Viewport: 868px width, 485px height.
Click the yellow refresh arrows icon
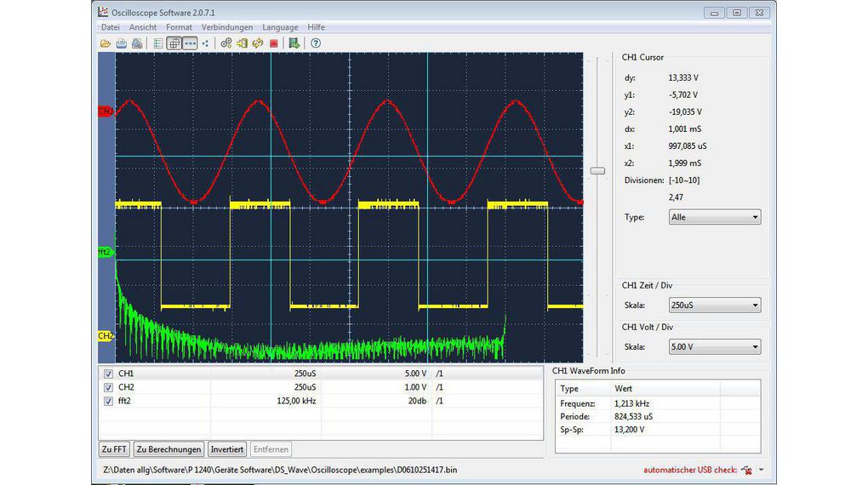pos(257,43)
